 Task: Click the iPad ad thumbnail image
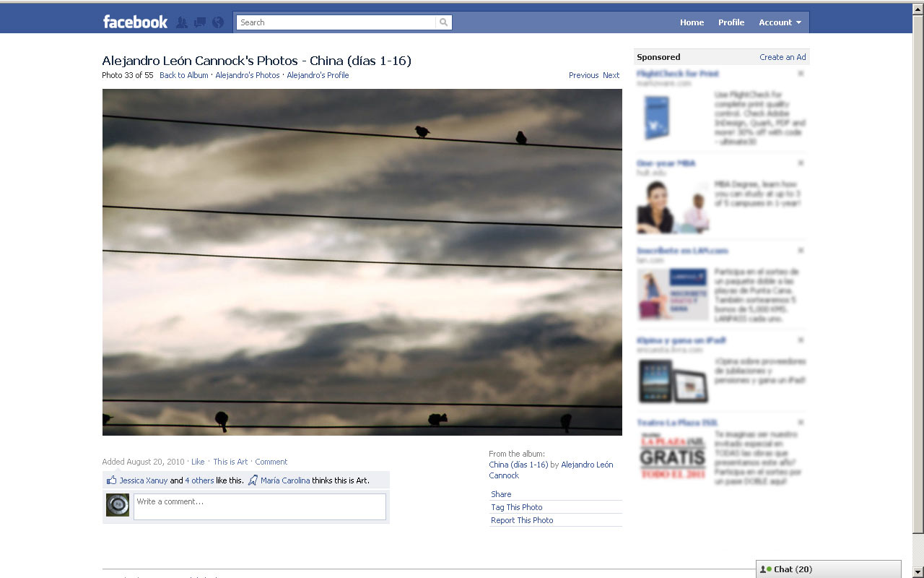(673, 381)
